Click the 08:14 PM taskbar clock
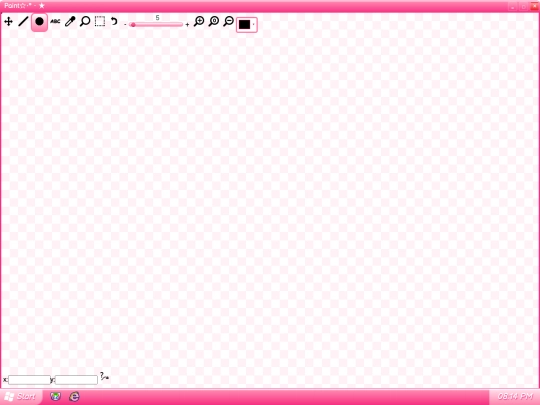The image size is (540, 405). point(515,396)
